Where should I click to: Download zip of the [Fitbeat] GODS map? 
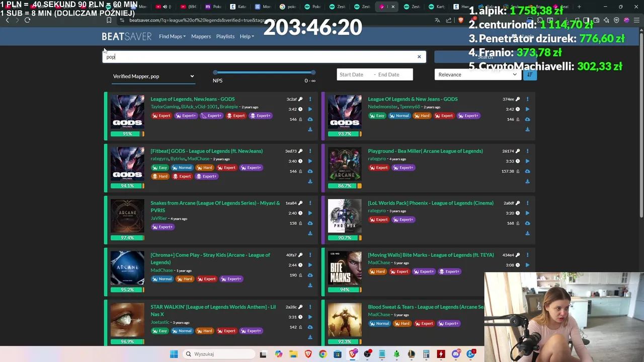pyautogui.click(x=310, y=181)
